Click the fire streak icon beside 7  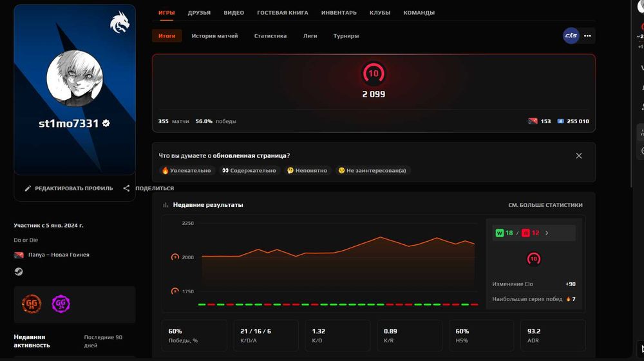click(x=569, y=299)
